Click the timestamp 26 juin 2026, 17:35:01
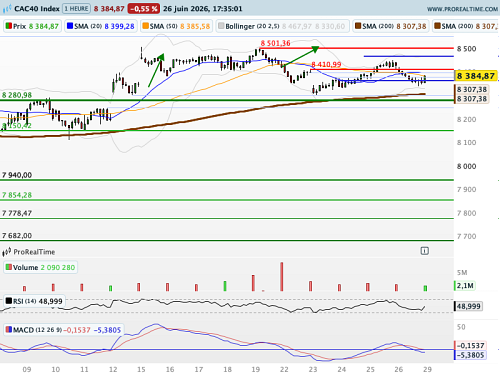This screenshot has width=500, height=375. 203,9
